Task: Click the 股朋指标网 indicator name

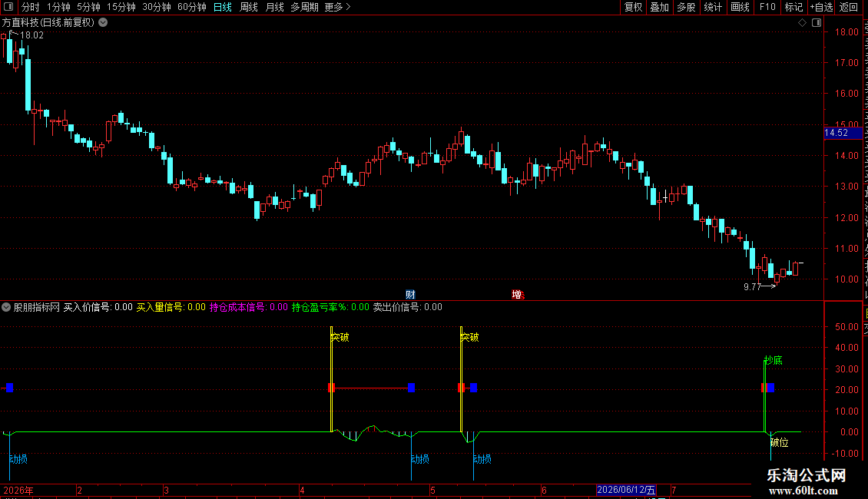Action: pyautogui.click(x=37, y=307)
